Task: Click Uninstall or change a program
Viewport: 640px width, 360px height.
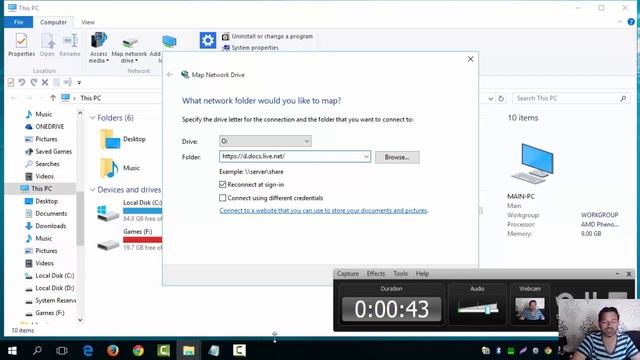Action: [268, 36]
